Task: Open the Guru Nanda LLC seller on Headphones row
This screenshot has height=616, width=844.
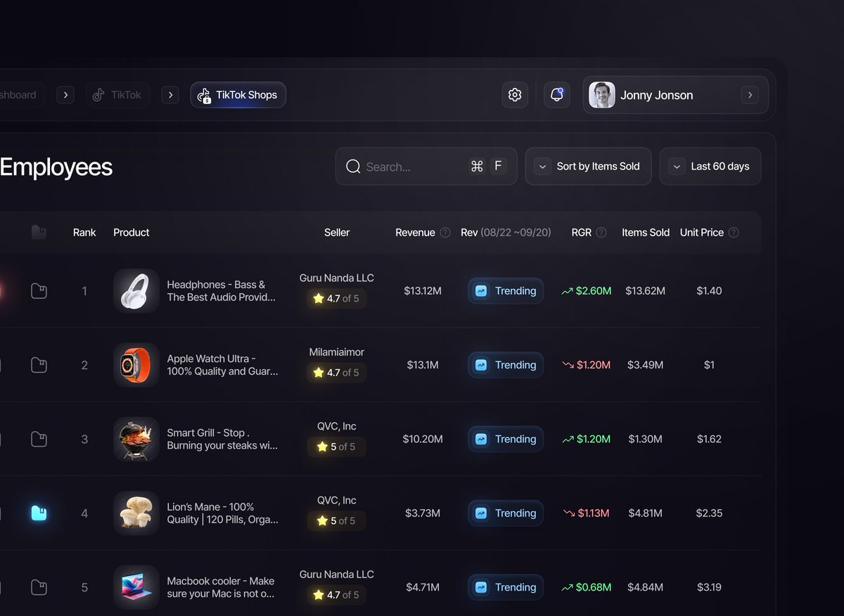Action: 337,278
